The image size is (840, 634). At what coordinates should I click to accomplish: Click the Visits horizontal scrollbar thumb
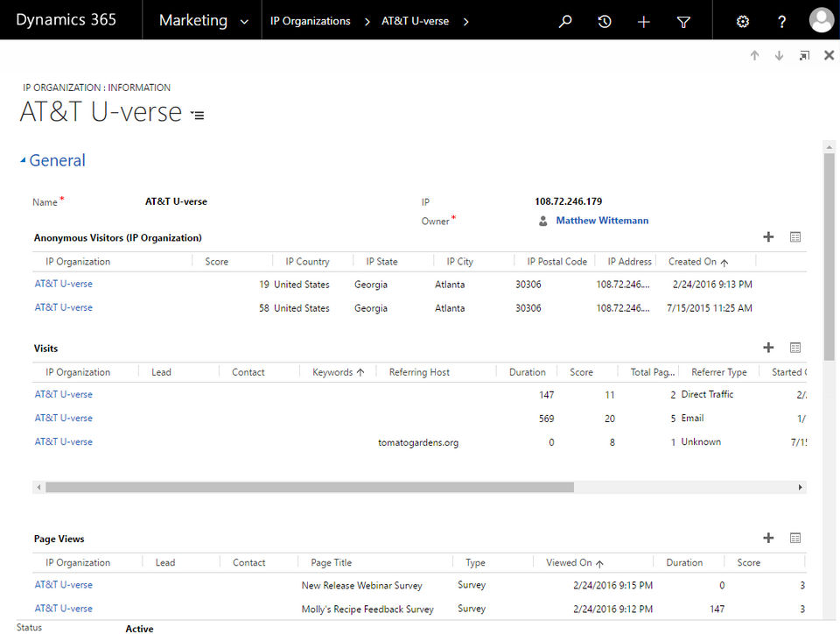[x=310, y=487]
